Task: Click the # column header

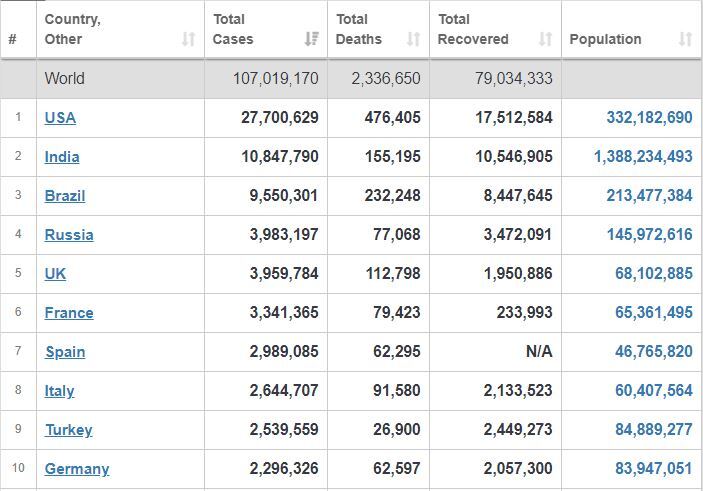Action: [x=18, y=29]
